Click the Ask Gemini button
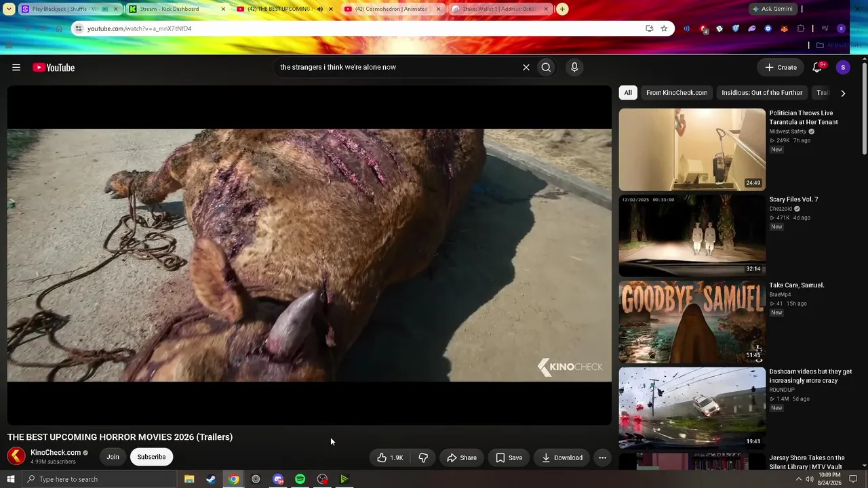The width and height of the screenshot is (868, 488). pos(772,9)
